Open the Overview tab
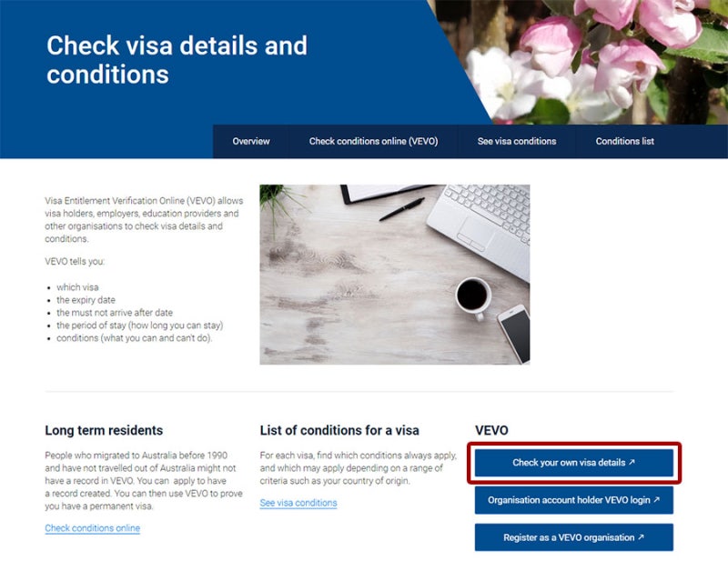The width and height of the screenshot is (728, 571). pos(251,142)
